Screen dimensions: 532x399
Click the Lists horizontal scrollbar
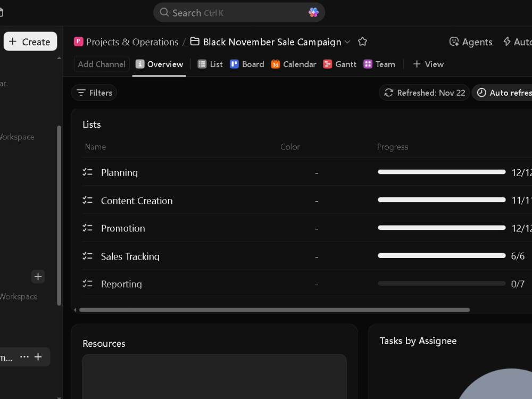point(274,310)
